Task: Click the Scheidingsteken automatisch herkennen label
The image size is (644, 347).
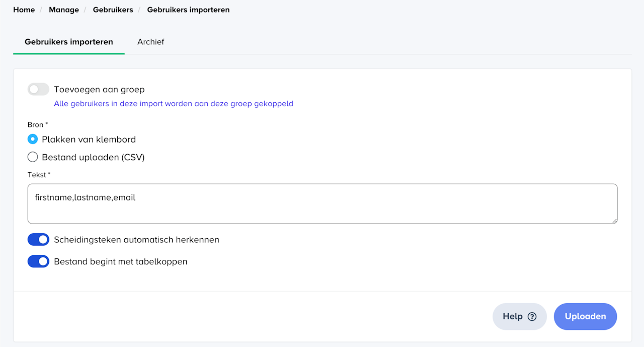Action: (x=136, y=240)
